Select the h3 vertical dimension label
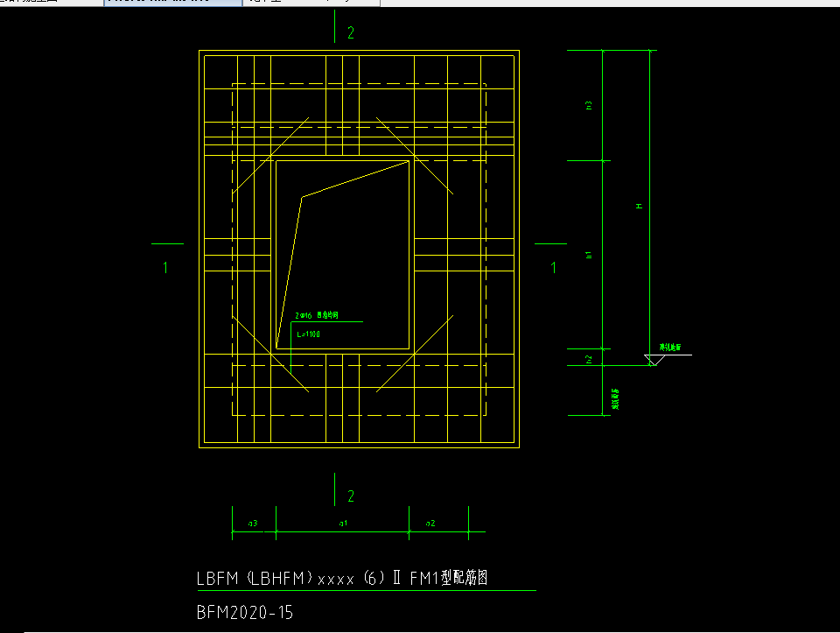This screenshot has height=633, width=840. click(x=589, y=106)
